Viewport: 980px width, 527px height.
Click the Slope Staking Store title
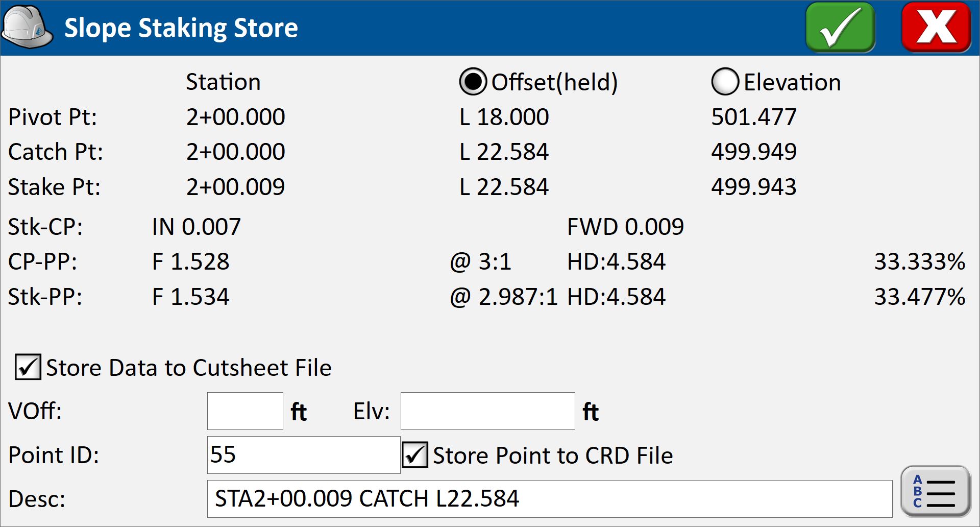tap(181, 28)
